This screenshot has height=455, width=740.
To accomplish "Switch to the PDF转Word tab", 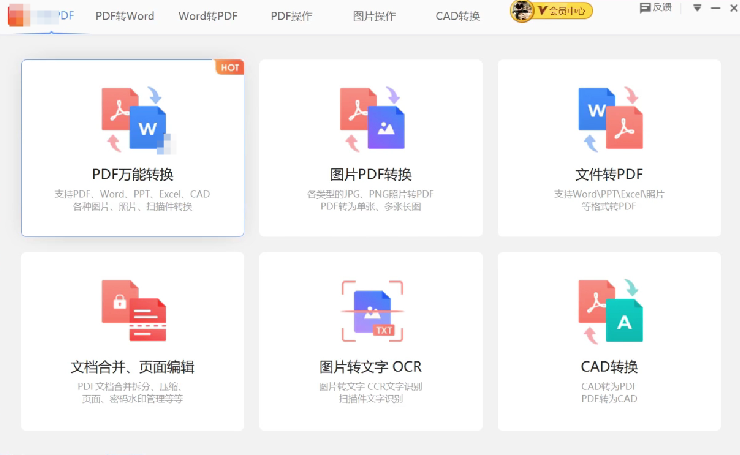I will click(x=125, y=16).
